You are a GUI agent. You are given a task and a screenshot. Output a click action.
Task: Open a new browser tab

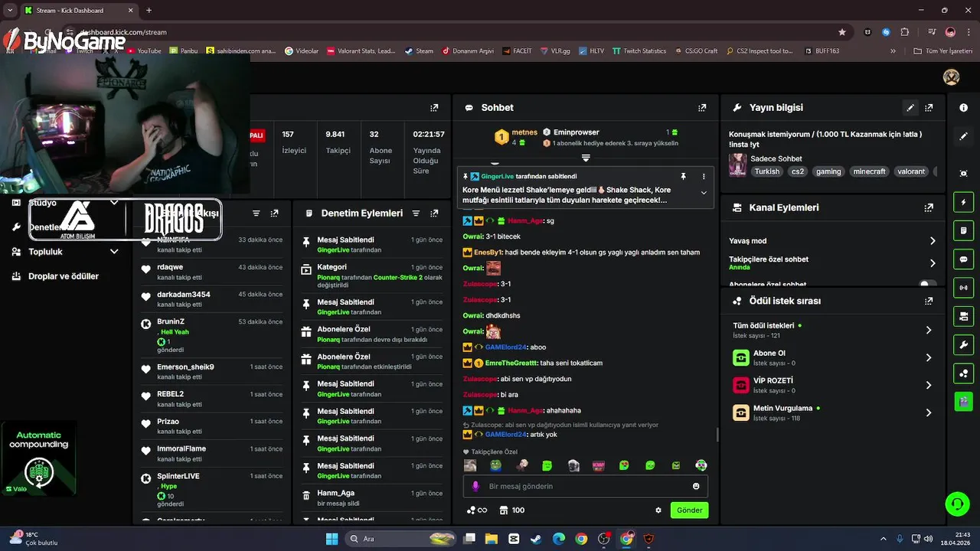point(149,11)
